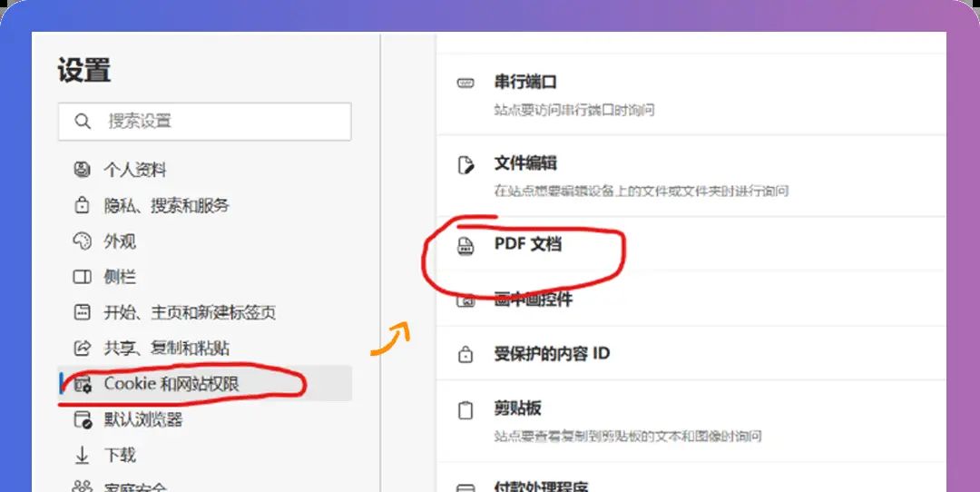The image size is (980, 492).
Task: Click description text under 剪贴板
Action: click(x=628, y=437)
